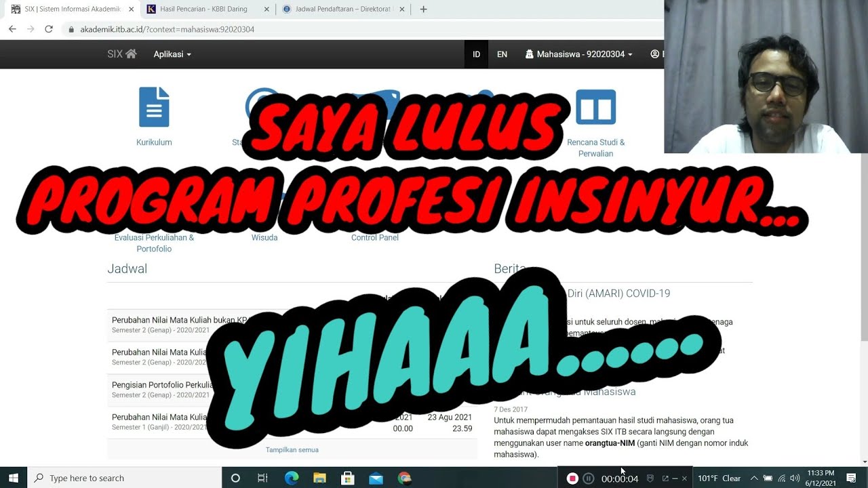868x488 pixels.
Task: Click the Wisuda link
Action: (264, 238)
